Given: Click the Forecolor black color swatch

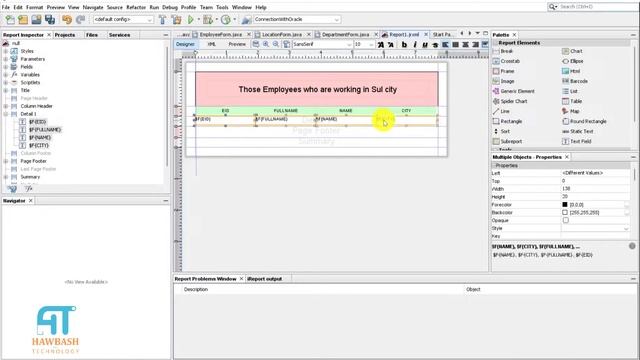Looking at the screenshot, I should (x=565, y=204).
